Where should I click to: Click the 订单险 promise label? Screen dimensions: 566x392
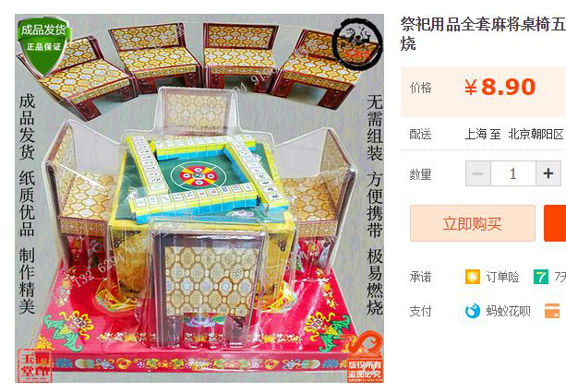(502, 277)
